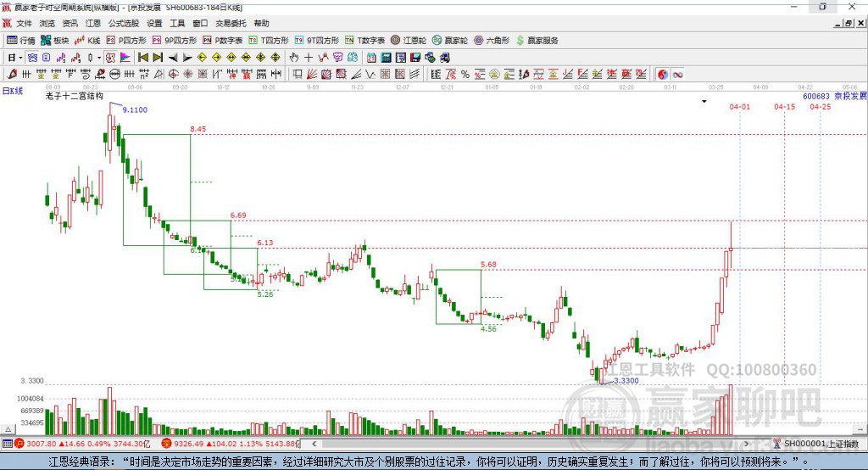Viewport: 868px width, 470px height.
Task: Jump to first bar arrow icon
Action: [x=143, y=58]
